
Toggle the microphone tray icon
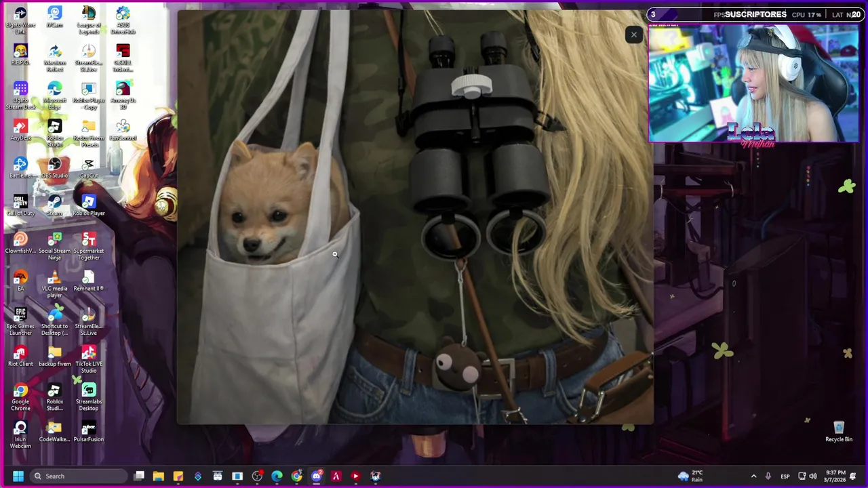coord(768,476)
